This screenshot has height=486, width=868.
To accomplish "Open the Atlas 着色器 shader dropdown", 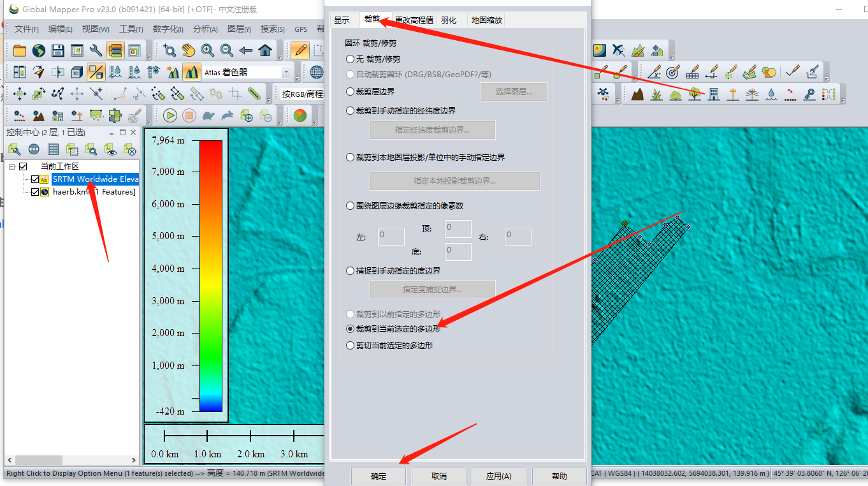I will pos(286,73).
